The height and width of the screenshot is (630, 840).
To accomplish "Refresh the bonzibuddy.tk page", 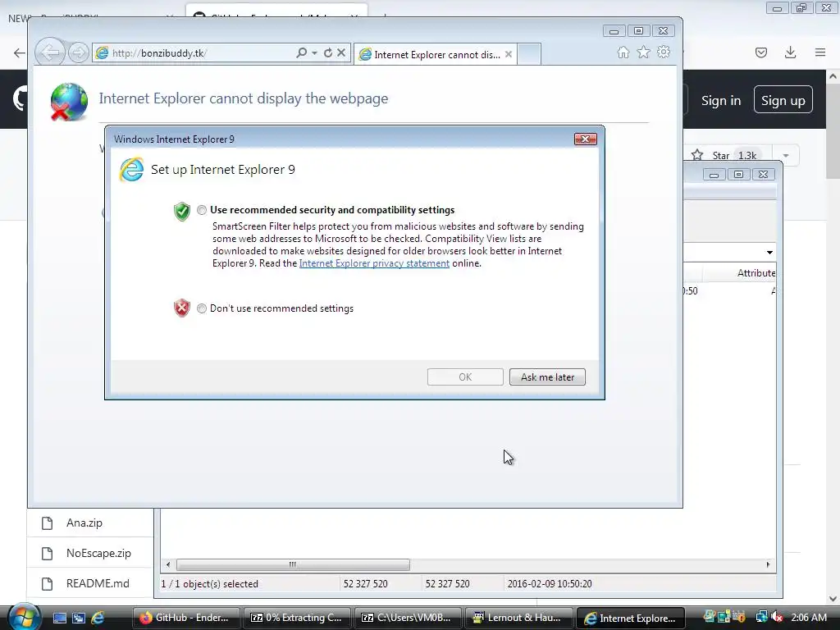I will coord(328,52).
